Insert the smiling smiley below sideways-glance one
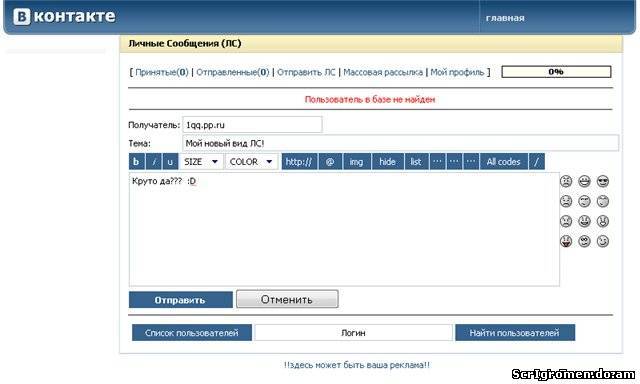 (584, 221)
